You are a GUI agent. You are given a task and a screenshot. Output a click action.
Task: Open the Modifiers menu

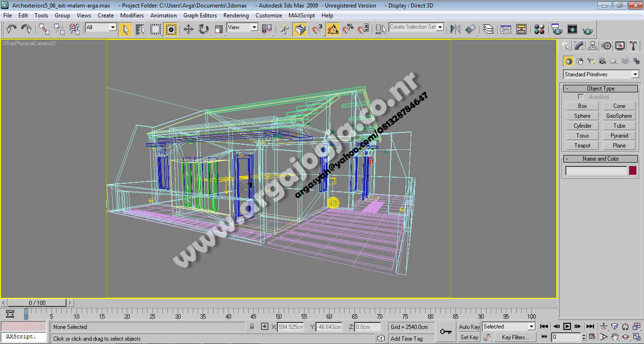[x=132, y=15]
